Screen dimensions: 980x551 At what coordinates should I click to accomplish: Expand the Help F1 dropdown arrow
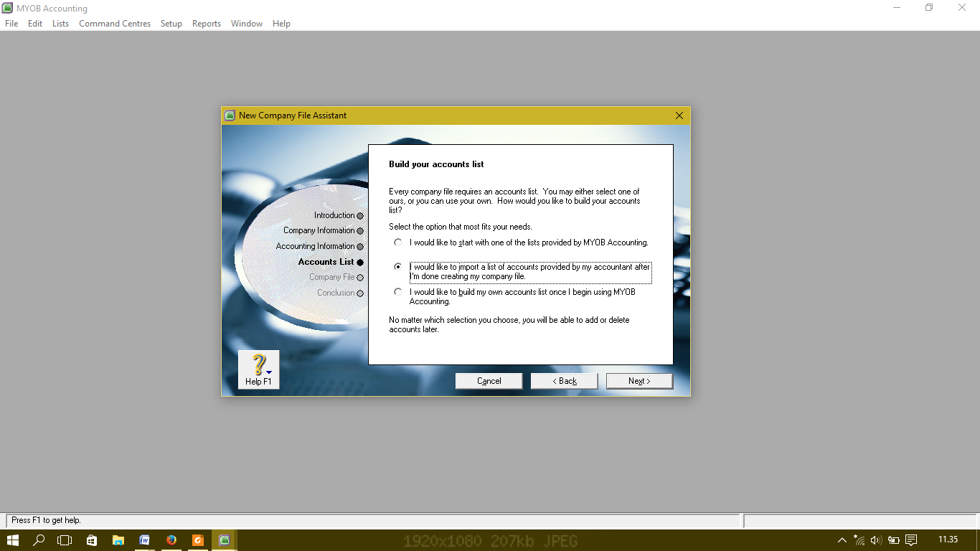tap(269, 372)
